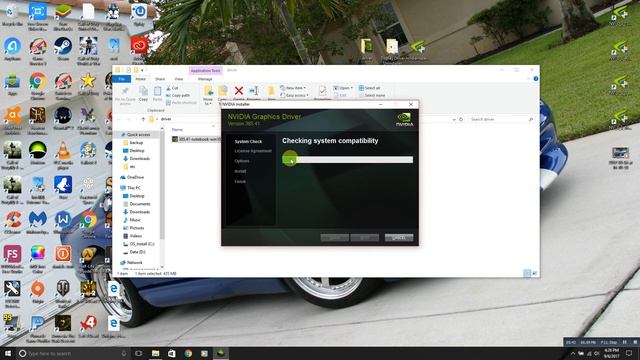640x360 pixels.
Task: Click Cancel in the NVIDIA Installer
Action: click(399, 238)
